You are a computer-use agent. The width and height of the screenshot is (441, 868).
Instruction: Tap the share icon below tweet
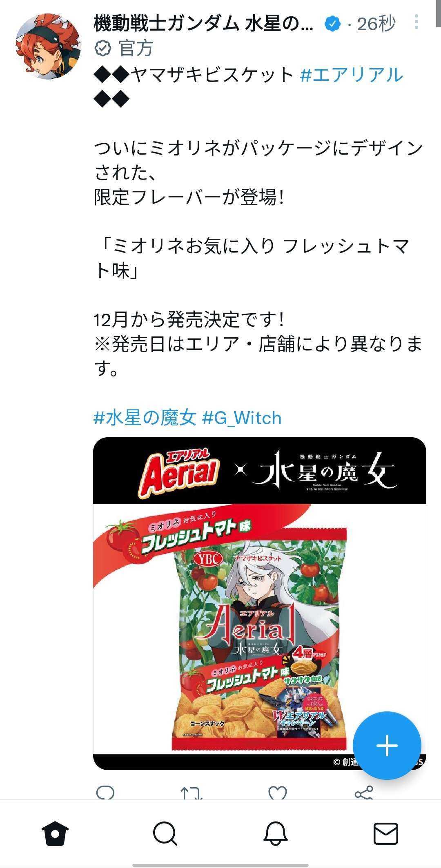click(x=364, y=793)
